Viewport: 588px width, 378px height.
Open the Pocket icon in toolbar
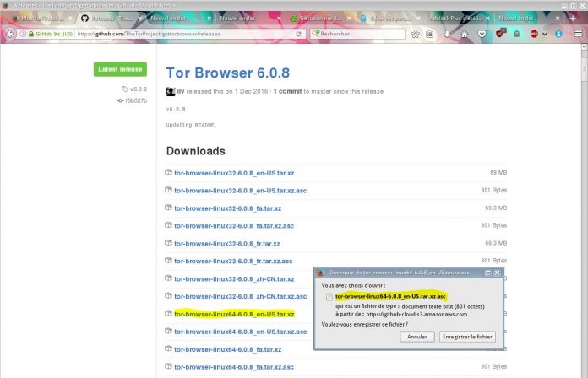point(482,34)
